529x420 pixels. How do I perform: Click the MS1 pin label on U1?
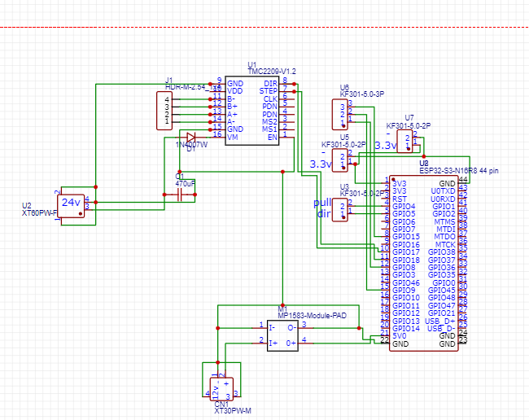pos(270,129)
